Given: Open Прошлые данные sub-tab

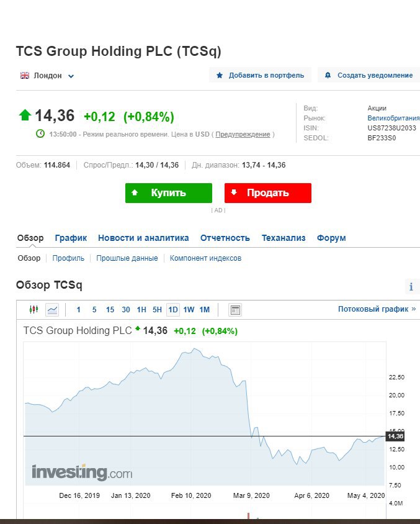Looking at the screenshot, I should (x=127, y=258).
